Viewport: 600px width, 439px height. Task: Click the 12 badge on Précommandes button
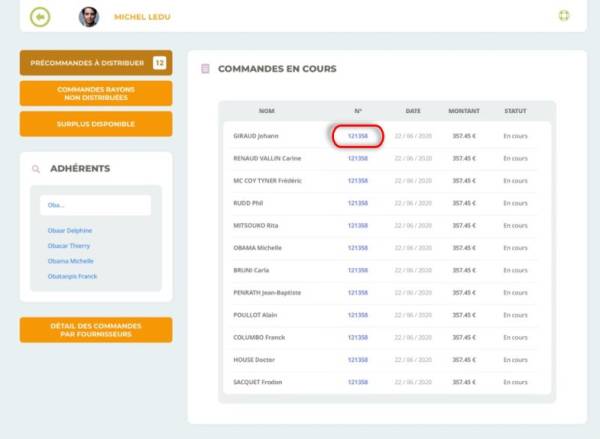point(160,63)
